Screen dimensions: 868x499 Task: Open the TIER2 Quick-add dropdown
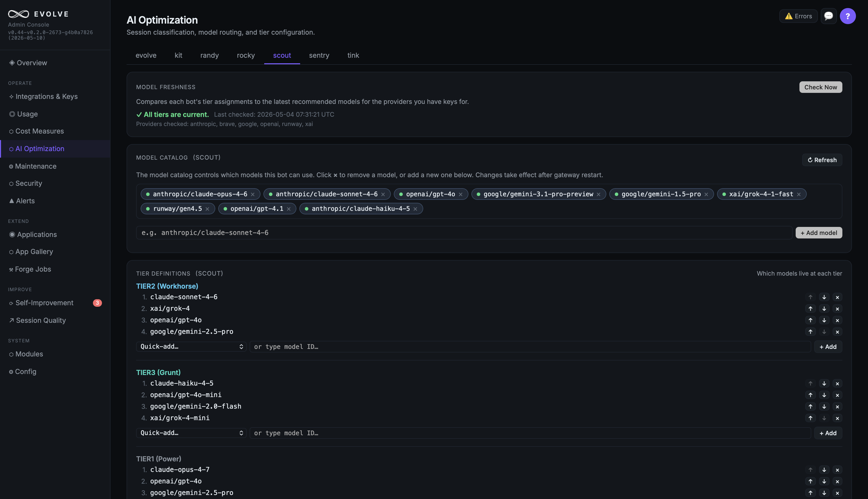click(191, 346)
